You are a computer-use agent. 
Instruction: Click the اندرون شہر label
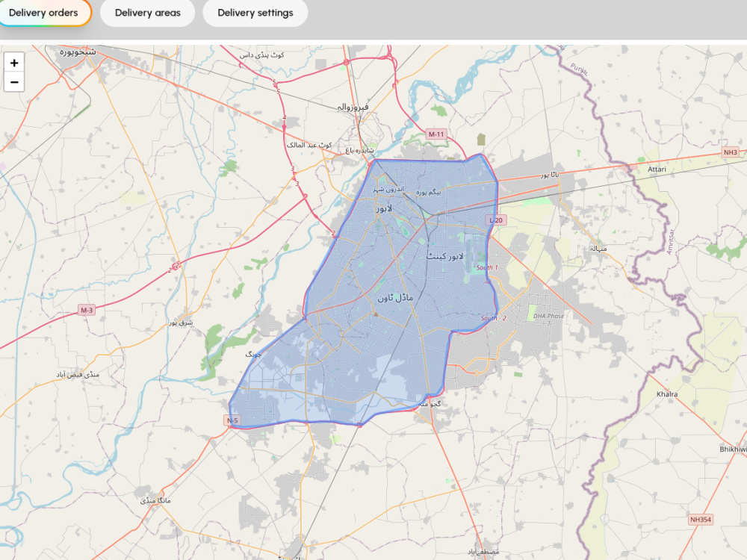click(x=388, y=189)
